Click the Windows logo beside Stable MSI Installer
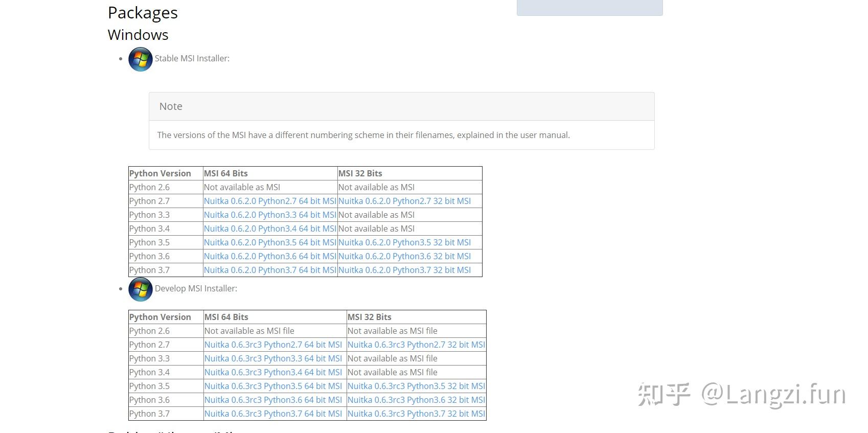This screenshot has width=868, height=433. 141,59
